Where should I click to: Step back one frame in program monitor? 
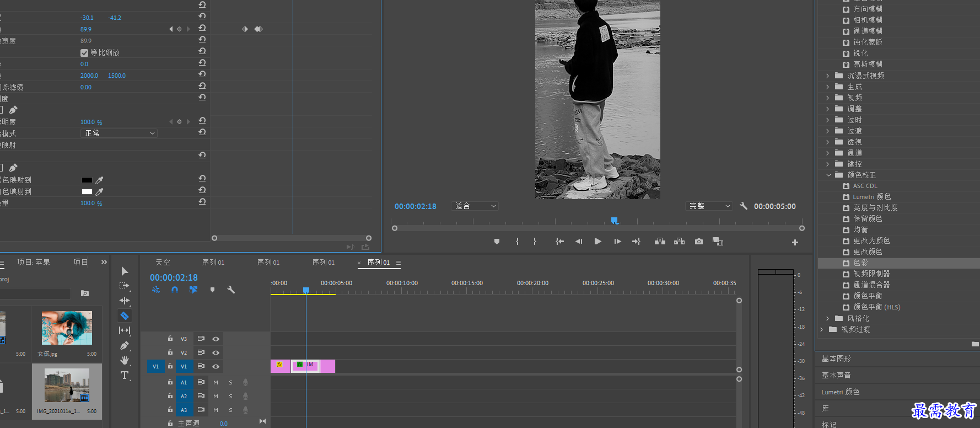coord(579,242)
